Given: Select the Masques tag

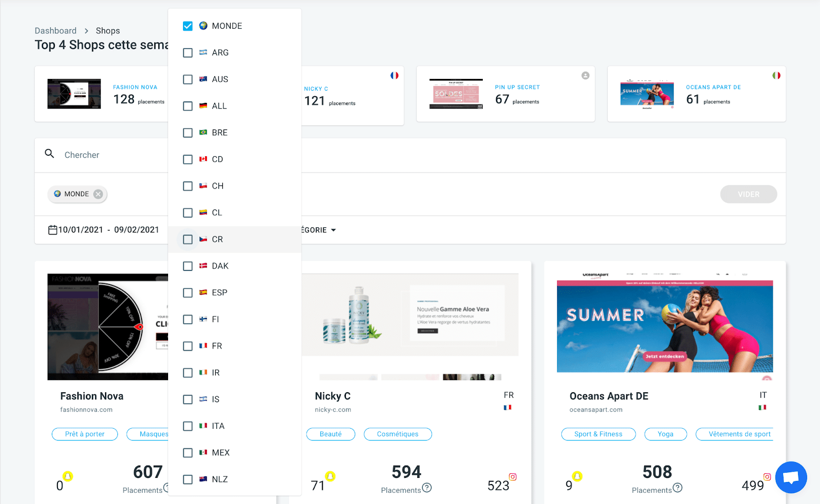Looking at the screenshot, I should click(x=149, y=434).
